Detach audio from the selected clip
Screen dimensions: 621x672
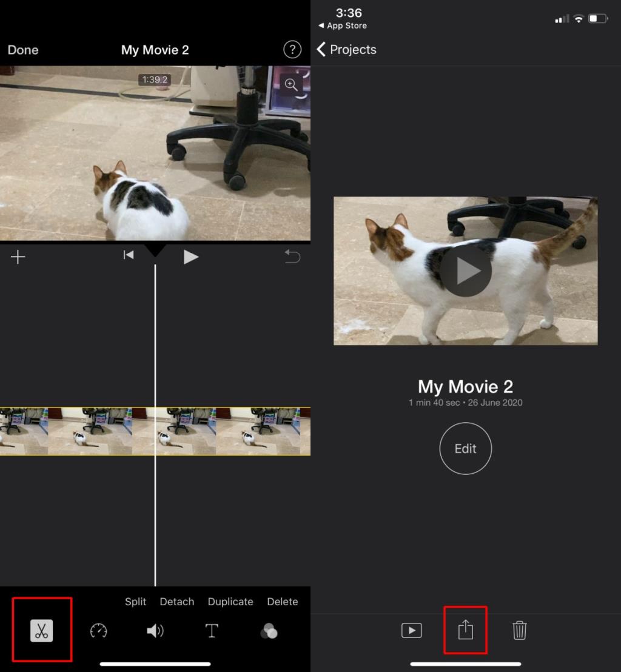[x=176, y=602]
